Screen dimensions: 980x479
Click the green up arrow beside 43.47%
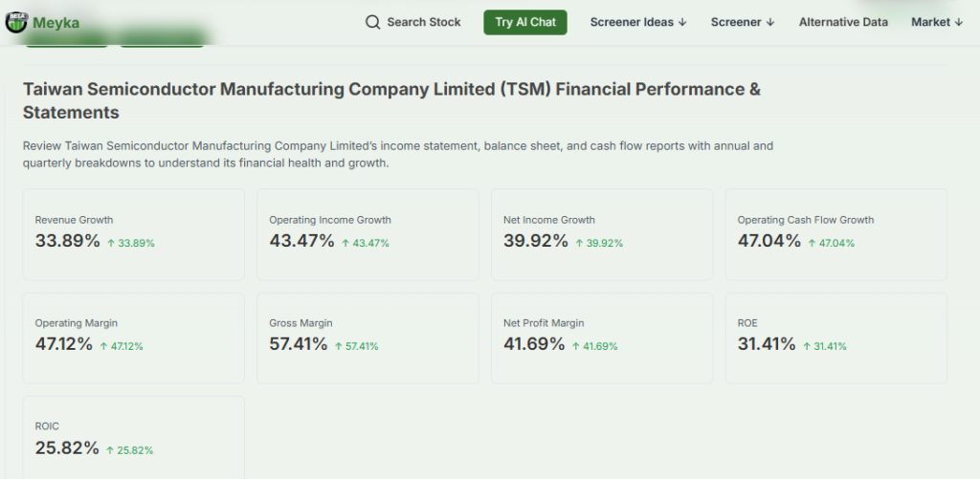(345, 244)
